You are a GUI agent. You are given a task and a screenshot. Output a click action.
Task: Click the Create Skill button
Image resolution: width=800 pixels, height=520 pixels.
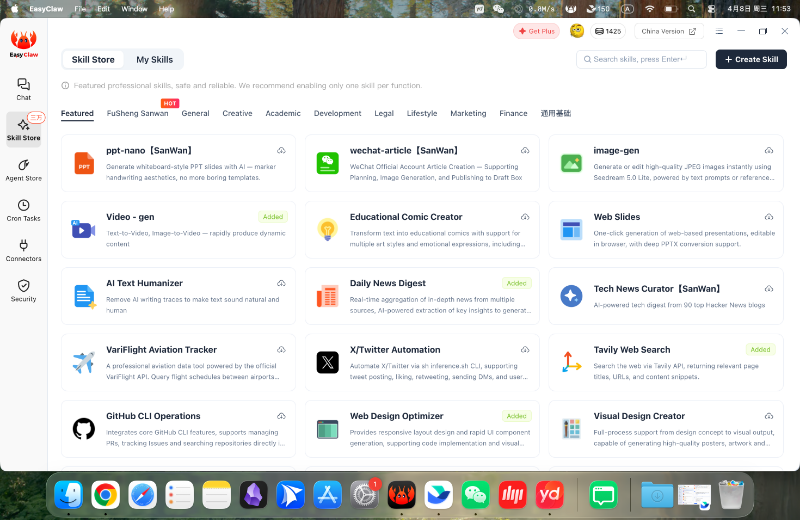[x=751, y=59]
